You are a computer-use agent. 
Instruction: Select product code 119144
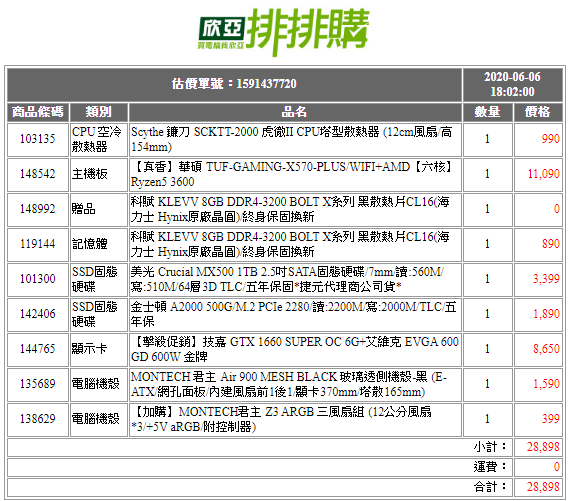tap(38, 244)
